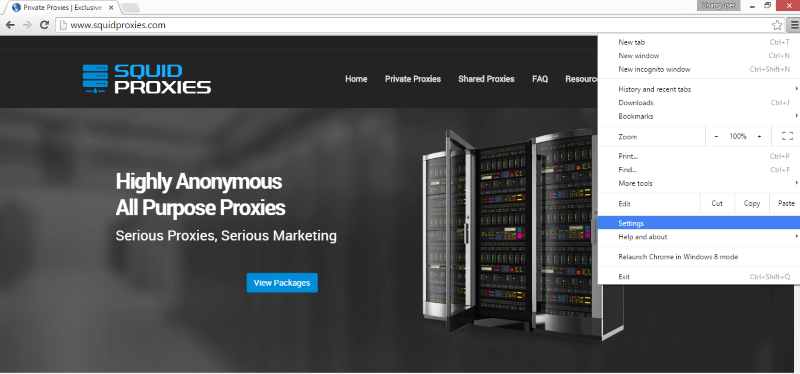Decrease zoom with the minus button
This screenshot has height=374, width=800.
pyautogui.click(x=716, y=136)
